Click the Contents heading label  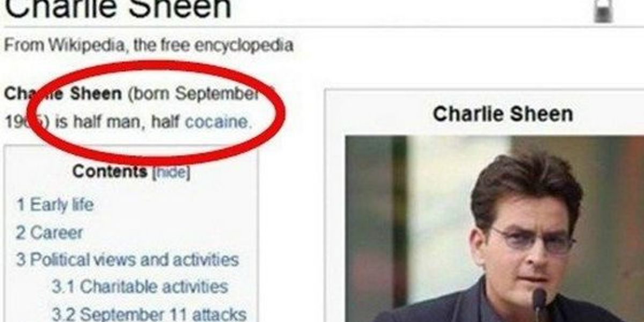coord(109,172)
